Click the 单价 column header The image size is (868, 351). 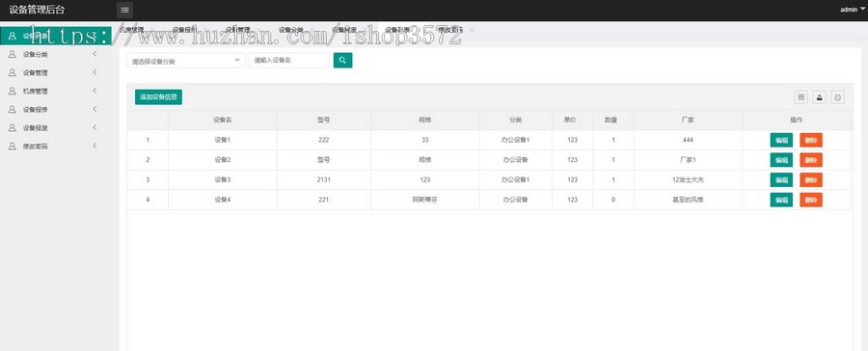click(572, 121)
